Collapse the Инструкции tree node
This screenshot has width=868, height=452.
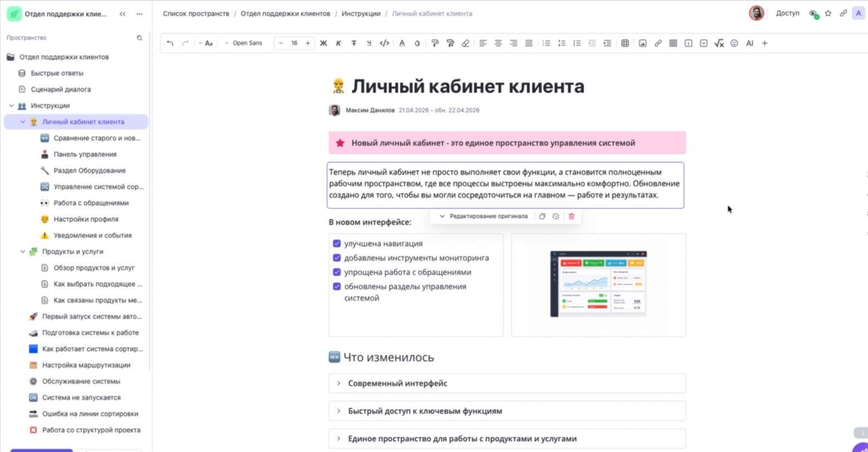tap(11, 106)
